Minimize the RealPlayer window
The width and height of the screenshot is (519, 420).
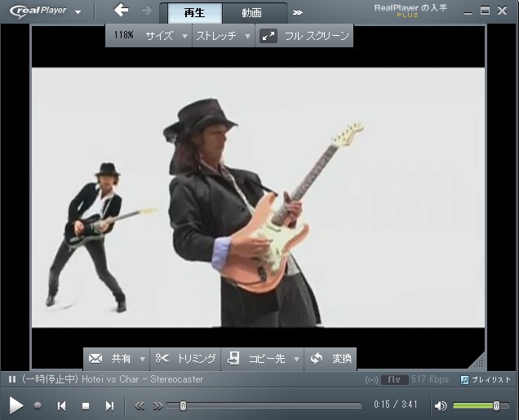[x=468, y=12]
